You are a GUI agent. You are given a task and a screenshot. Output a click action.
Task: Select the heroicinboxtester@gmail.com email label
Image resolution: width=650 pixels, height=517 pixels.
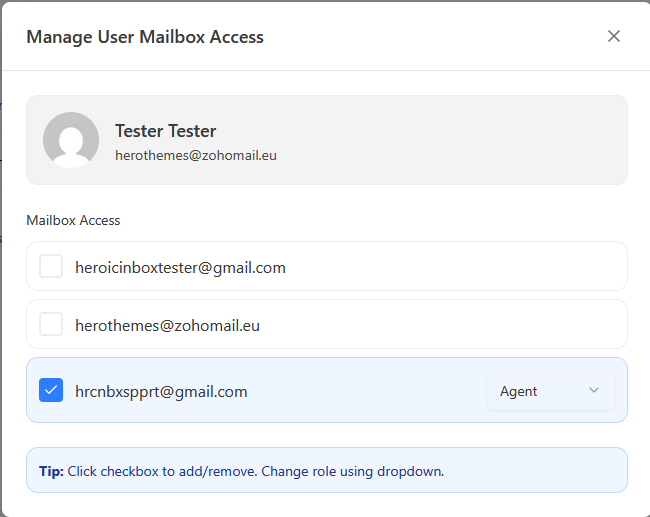click(180, 267)
